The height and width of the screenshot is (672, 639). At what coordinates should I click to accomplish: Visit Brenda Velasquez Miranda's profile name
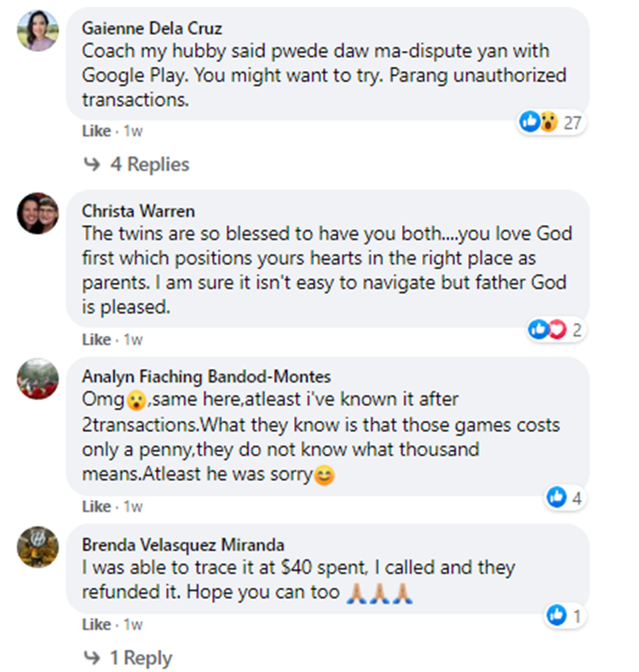[183, 544]
